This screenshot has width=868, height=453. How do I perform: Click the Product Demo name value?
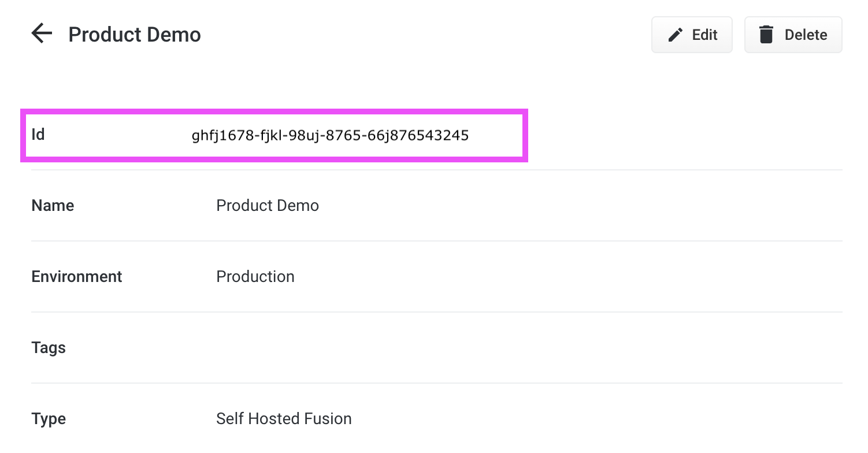tap(267, 206)
